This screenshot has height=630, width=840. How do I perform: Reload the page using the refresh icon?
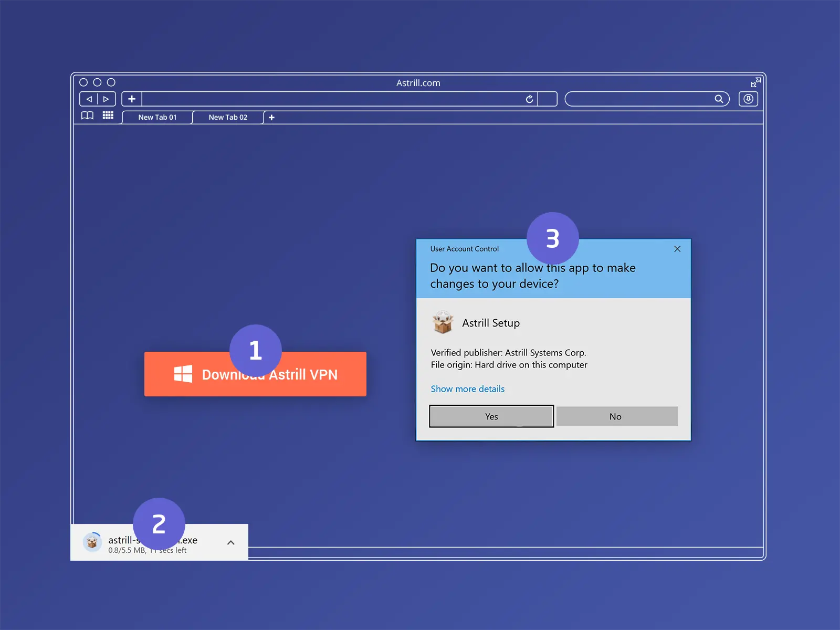(x=529, y=99)
